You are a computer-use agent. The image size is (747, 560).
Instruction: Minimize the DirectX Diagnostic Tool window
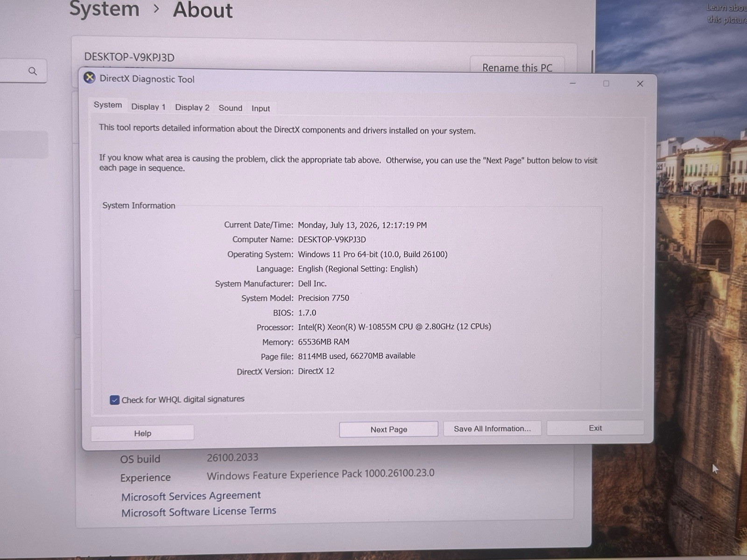click(x=573, y=83)
